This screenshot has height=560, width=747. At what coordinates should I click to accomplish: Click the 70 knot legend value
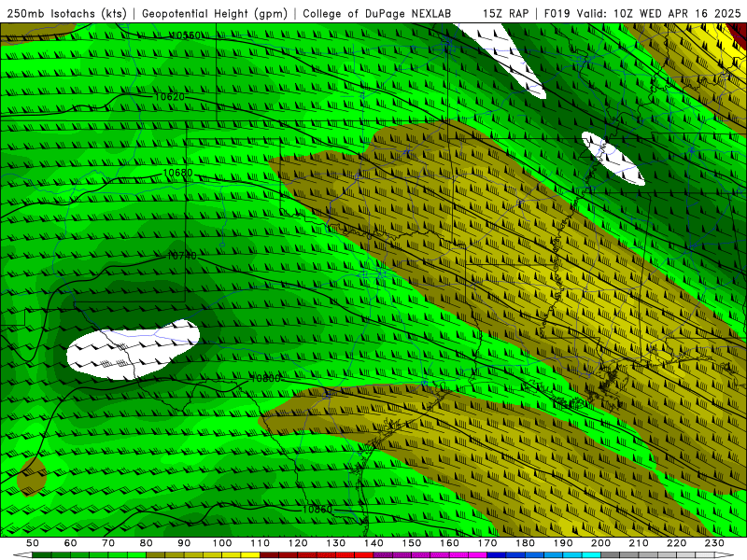[108, 543]
